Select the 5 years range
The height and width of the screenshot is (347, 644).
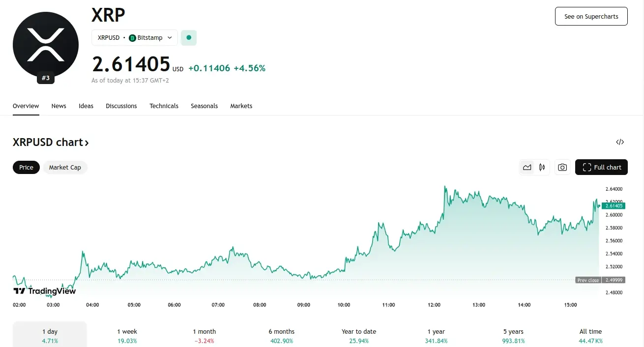[513, 336]
